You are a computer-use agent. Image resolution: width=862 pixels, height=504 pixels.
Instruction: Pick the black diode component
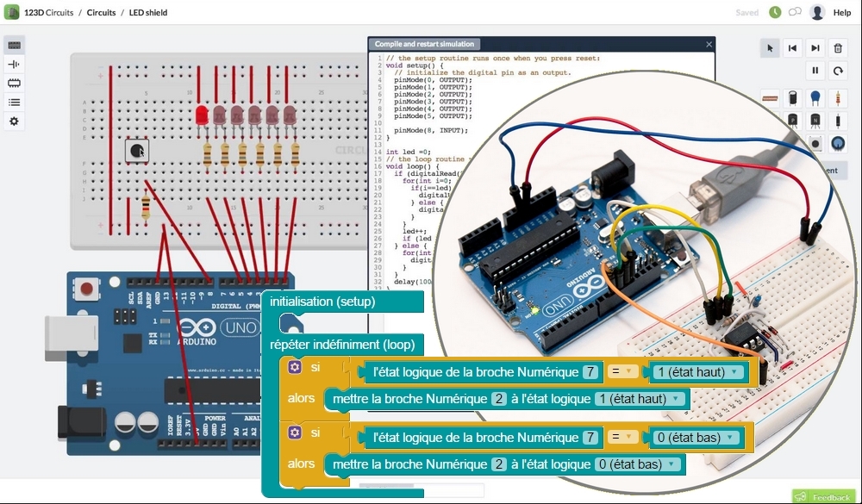coord(838,121)
